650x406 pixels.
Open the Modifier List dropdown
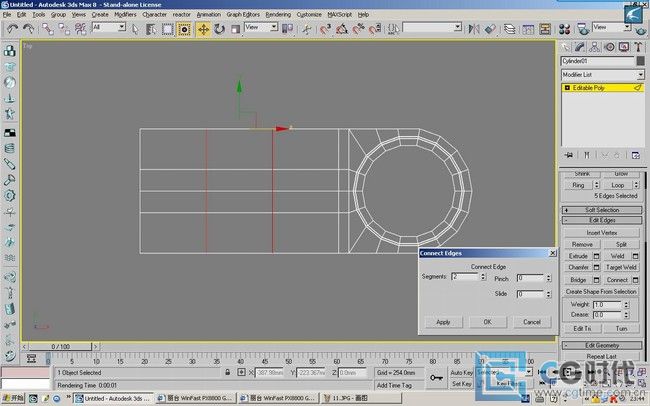[602, 75]
